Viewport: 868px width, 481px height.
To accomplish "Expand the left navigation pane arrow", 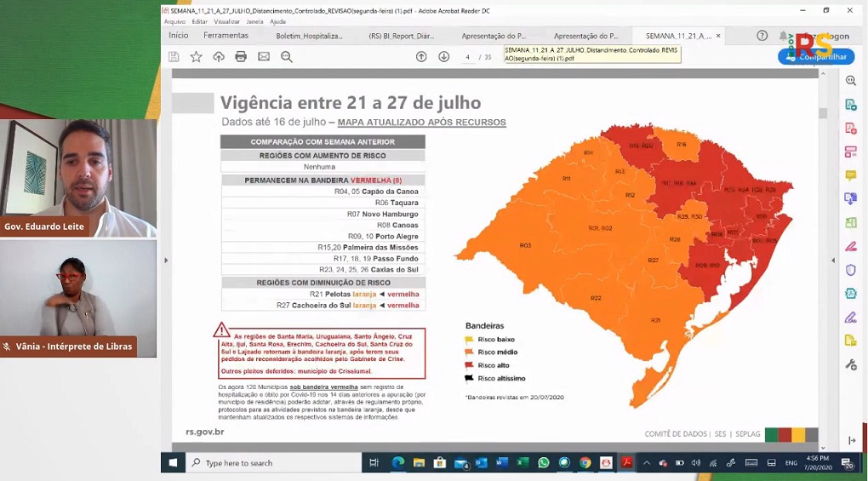I will click(x=166, y=261).
